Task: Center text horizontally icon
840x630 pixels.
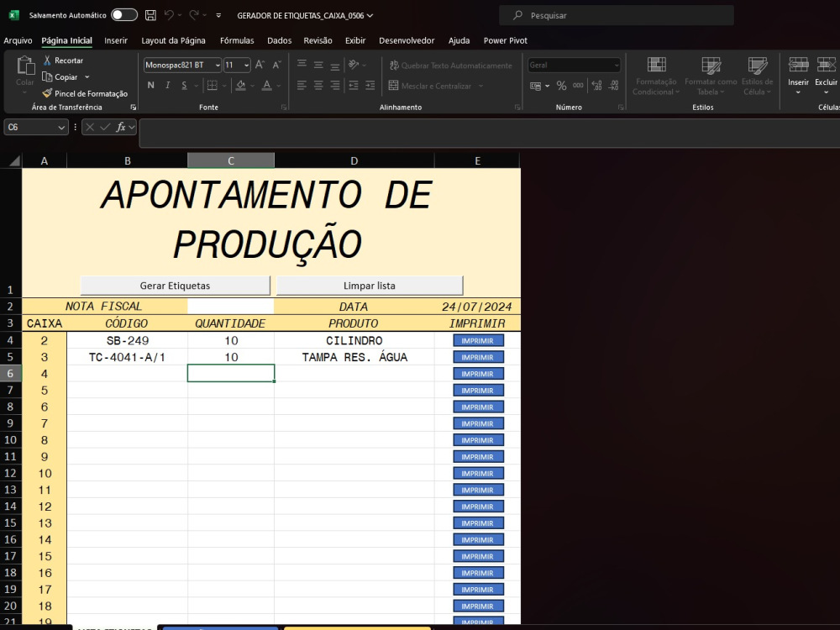Action: (x=318, y=85)
